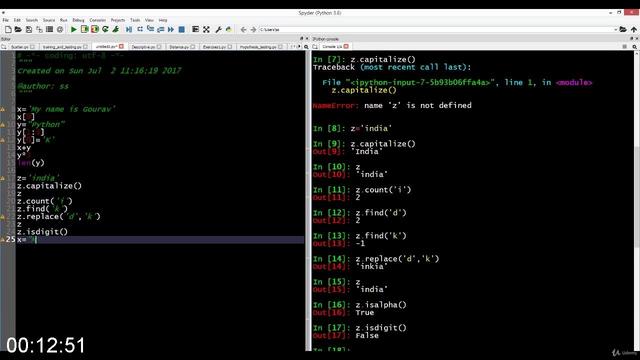Image resolution: width=640 pixels, height=360 pixels.
Task: Open the Search menu
Action: [31, 20]
